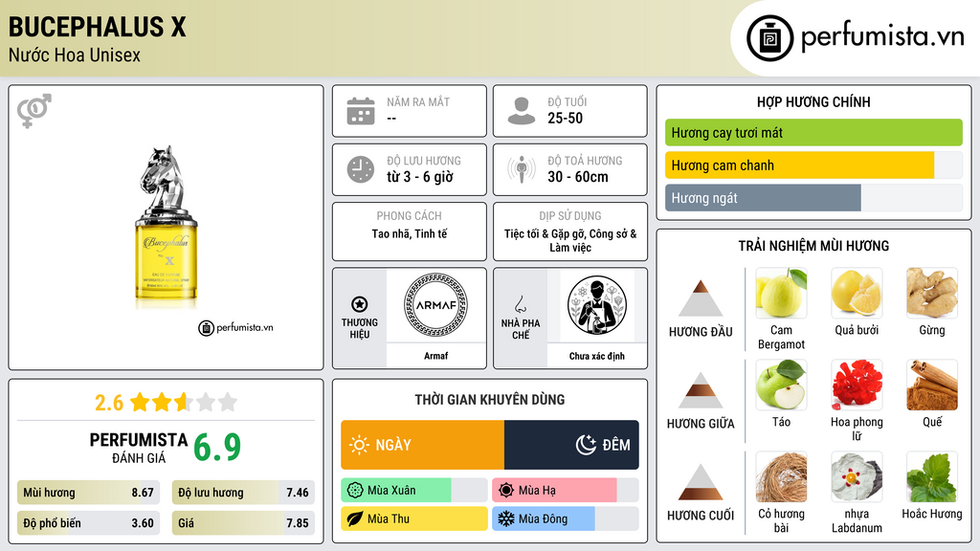The image size is (980, 551).
Task: Click the longevity value từ 3 - 6 giờ
Action: tap(420, 177)
